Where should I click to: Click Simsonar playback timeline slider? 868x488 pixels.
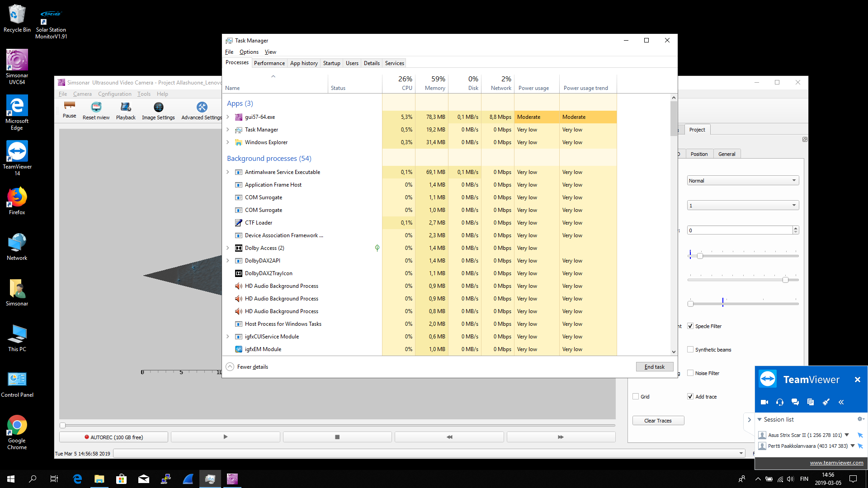(x=337, y=425)
